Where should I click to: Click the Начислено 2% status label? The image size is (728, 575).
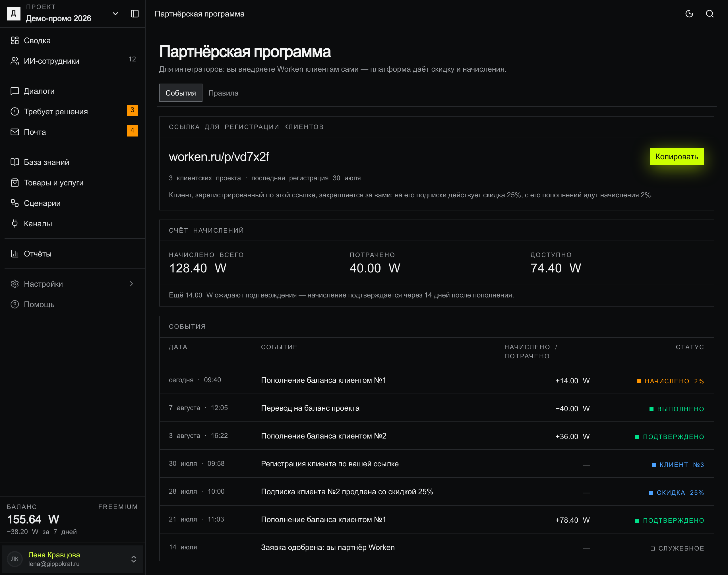click(x=671, y=381)
